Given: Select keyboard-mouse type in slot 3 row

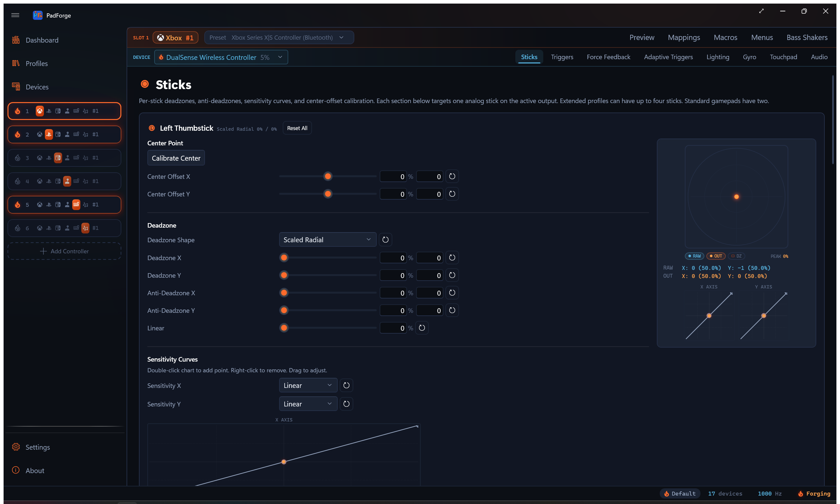Looking at the screenshot, I should coord(76,158).
